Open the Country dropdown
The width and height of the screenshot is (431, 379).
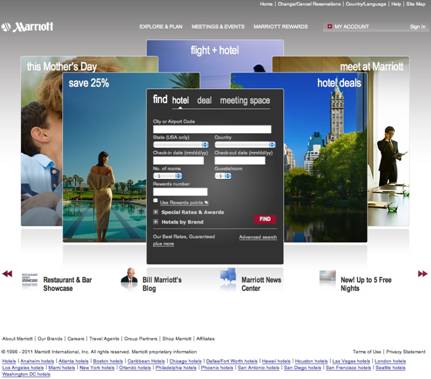click(245, 145)
